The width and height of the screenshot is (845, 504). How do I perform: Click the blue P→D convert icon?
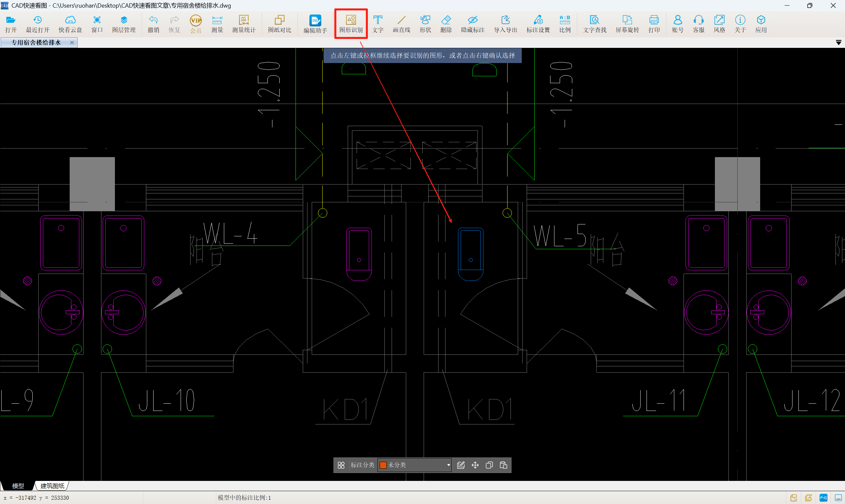coord(823,497)
